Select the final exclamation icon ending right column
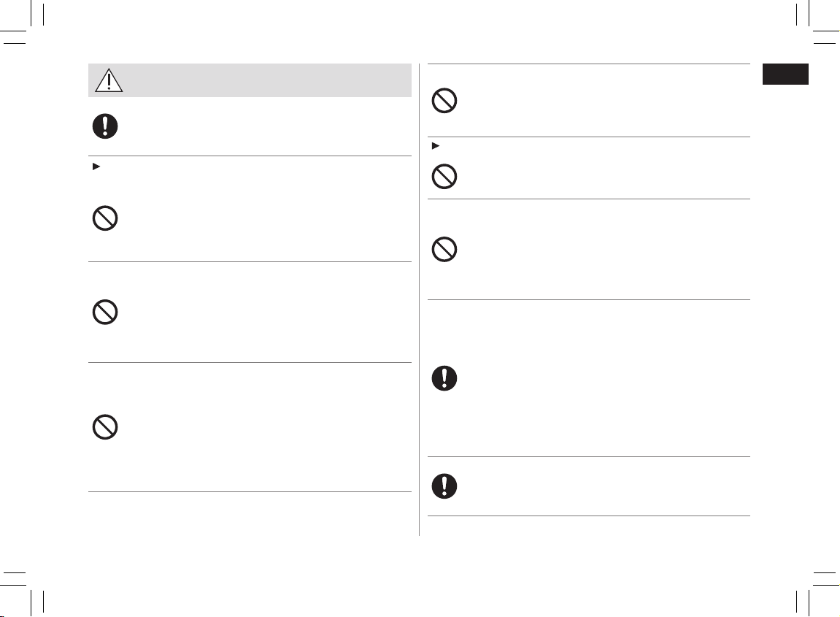Screen dimensions: 840x617 444,486
